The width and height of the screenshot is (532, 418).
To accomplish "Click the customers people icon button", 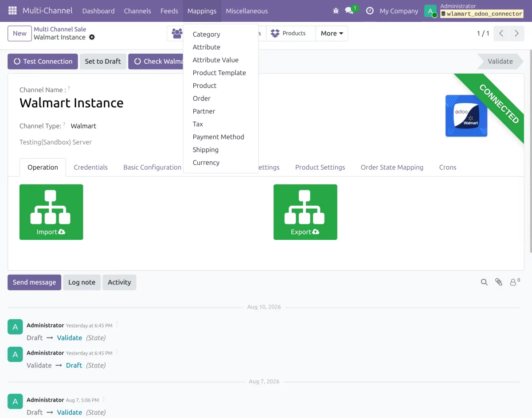I will click(177, 33).
